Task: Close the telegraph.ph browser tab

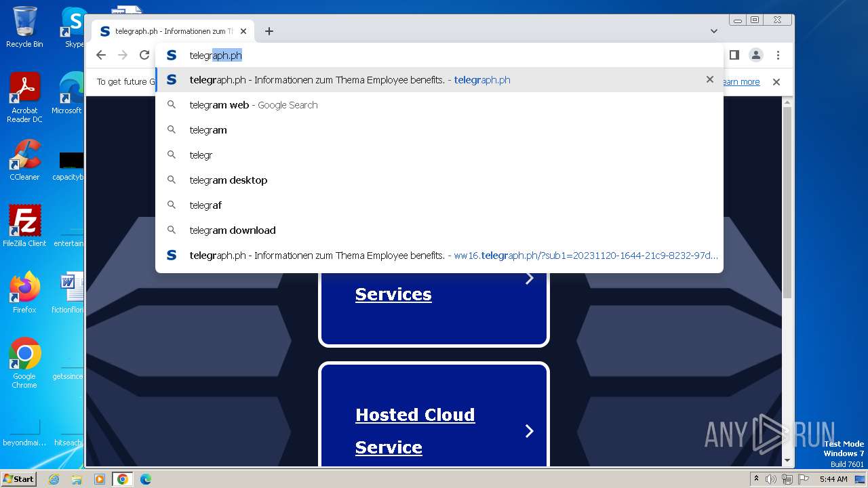Action: [243, 31]
